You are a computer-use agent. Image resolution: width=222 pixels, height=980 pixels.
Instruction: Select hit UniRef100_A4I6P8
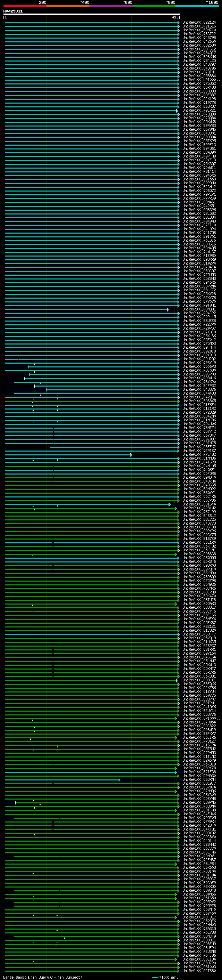[x=199, y=462]
